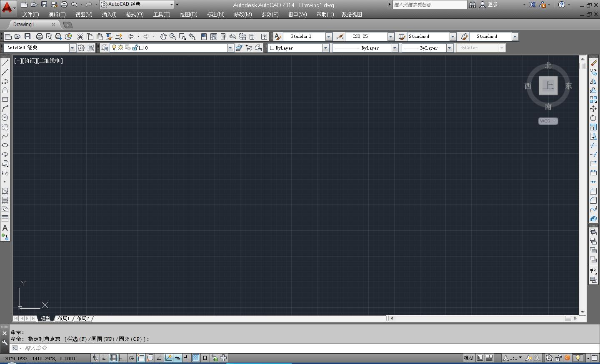Viewport: 600px width, 364px height.
Task: Insert a Table using the Draw toolbar
Action: 5,219
